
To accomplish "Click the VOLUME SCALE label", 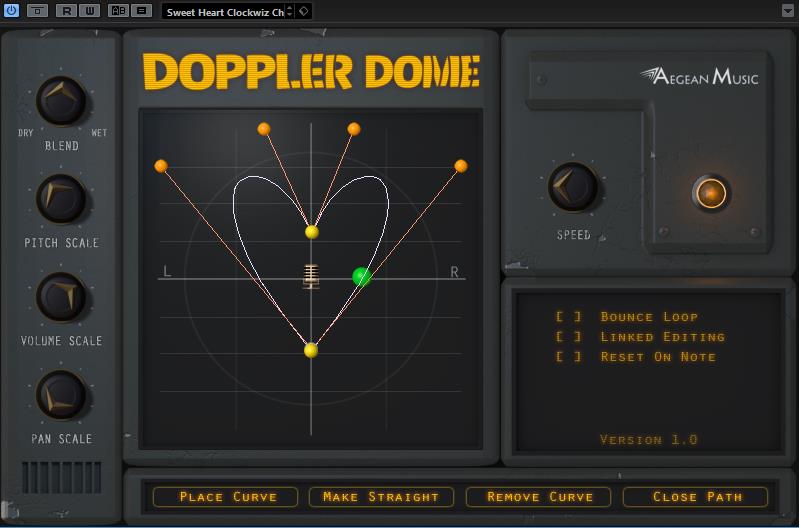I will click(x=62, y=340).
